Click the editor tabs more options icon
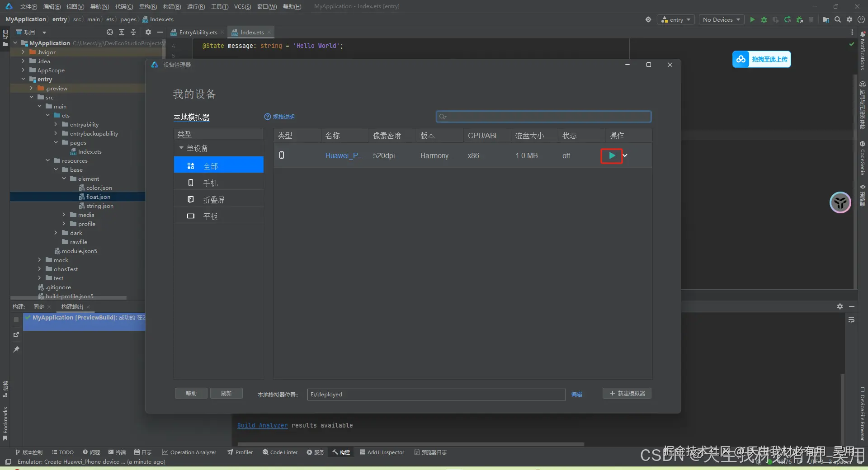 click(x=852, y=32)
